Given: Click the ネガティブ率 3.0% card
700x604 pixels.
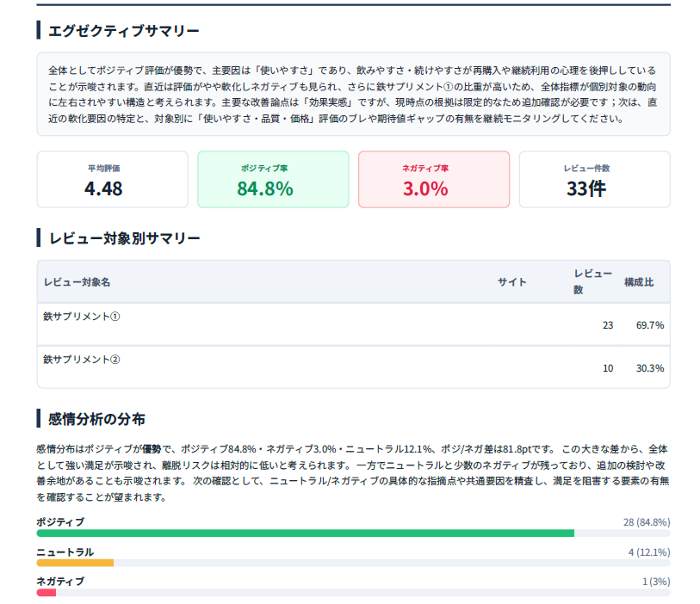Looking at the screenshot, I should coord(434,179).
